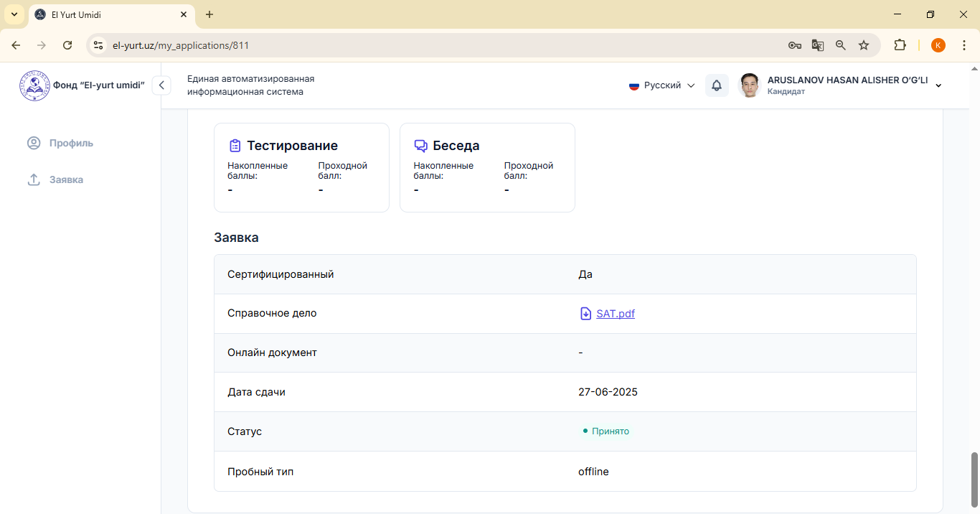This screenshot has height=514, width=980.
Task: Click the page vertical scrollbar thumb
Action: 974,480
